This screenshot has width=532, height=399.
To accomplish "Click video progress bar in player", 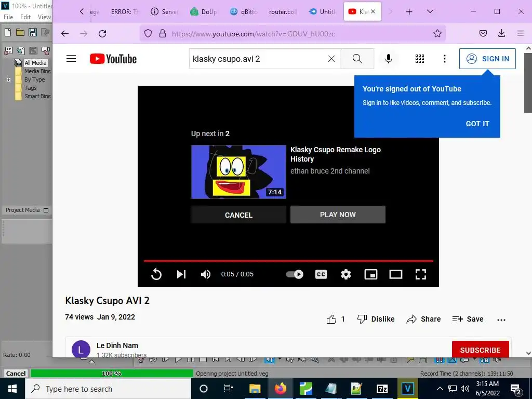I will point(288,261).
